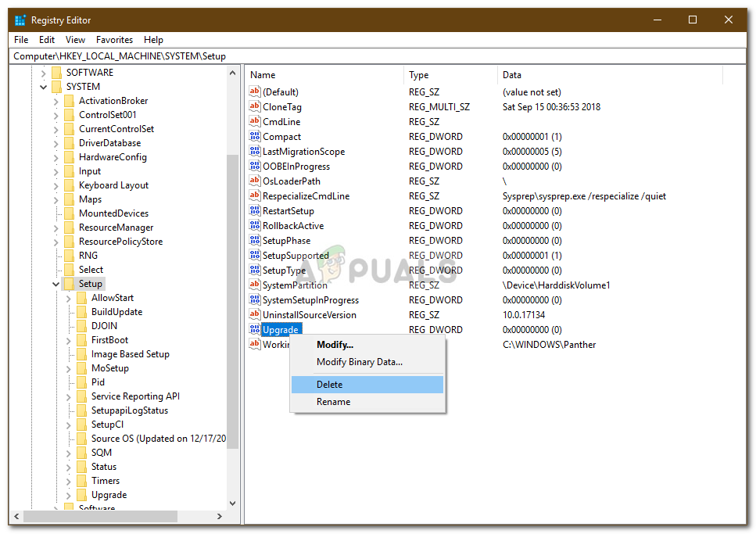Click the SYSTEM folder icon
Screen dimensions: 756x534
(56, 86)
